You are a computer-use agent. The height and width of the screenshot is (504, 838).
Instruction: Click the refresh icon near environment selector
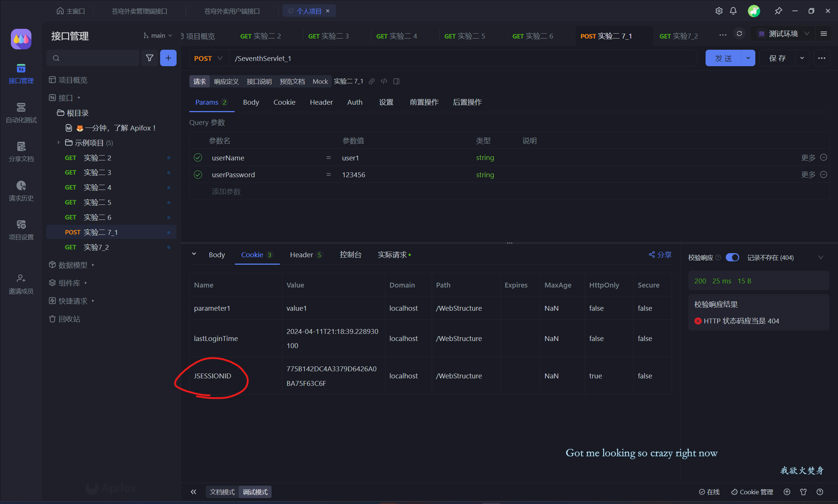pos(739,34)
